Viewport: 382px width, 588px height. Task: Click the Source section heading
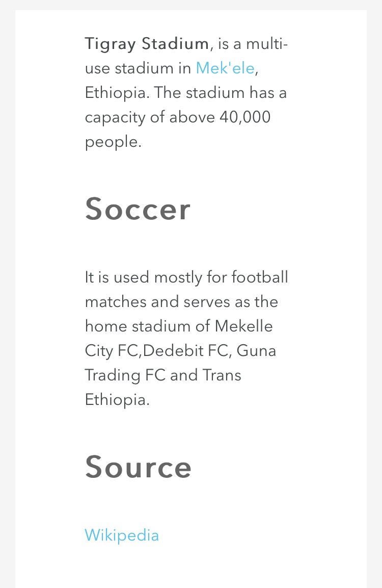tap(138, 467)
